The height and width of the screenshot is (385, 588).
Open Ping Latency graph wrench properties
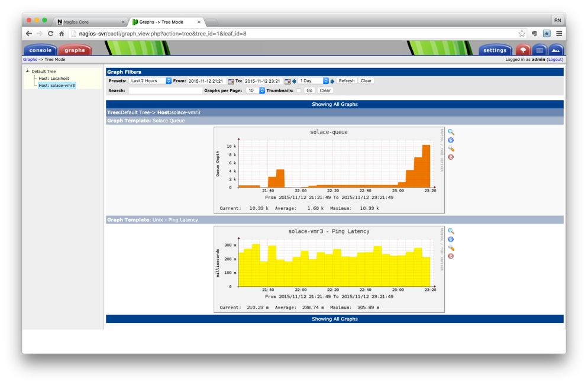pyautogui.click(x=451, y=248)
